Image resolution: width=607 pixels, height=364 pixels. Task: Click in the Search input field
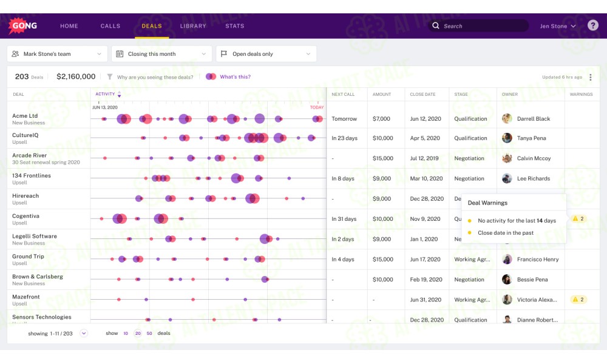tap(478, 26)
